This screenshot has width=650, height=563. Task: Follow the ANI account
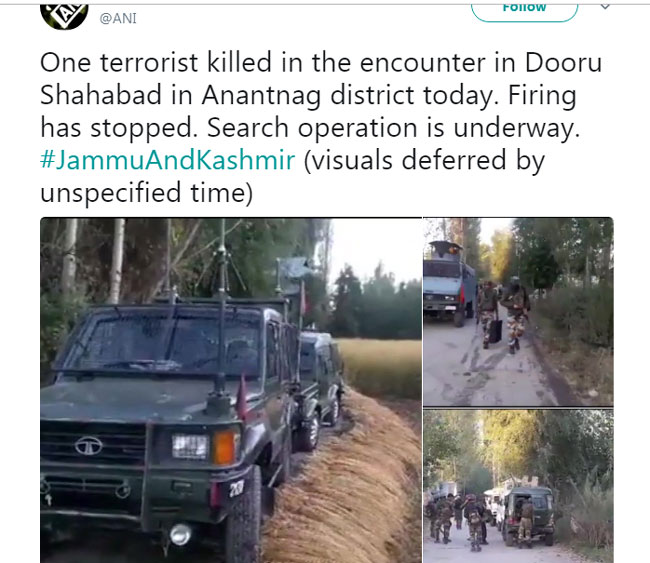pyautogui.click(x=524, y=12)
